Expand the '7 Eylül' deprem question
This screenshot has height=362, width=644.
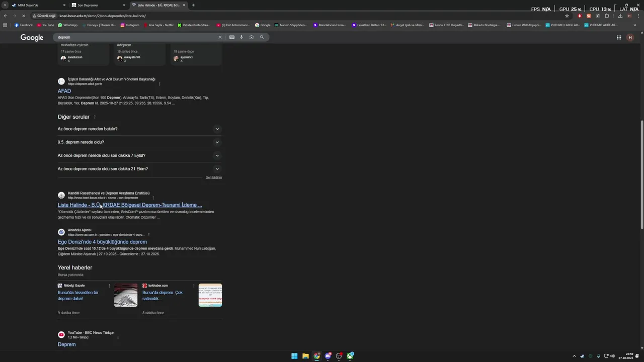click(139, 155)
